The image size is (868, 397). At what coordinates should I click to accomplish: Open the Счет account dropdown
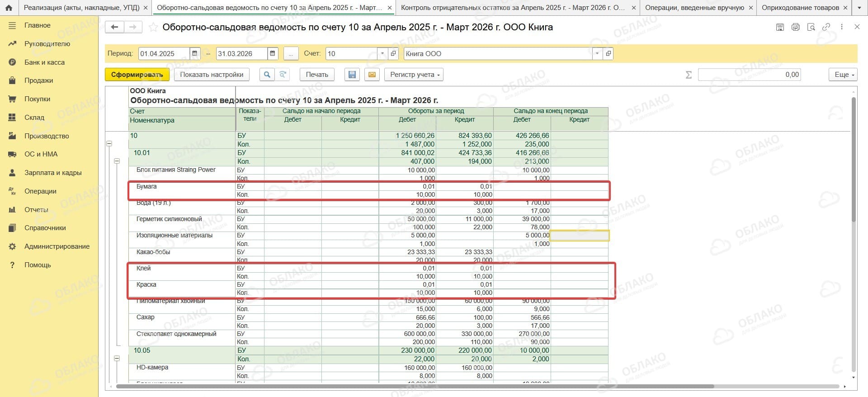382,53
